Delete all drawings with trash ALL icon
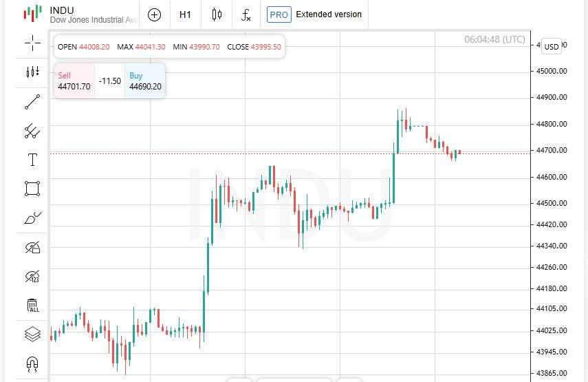 click(32, 305)
